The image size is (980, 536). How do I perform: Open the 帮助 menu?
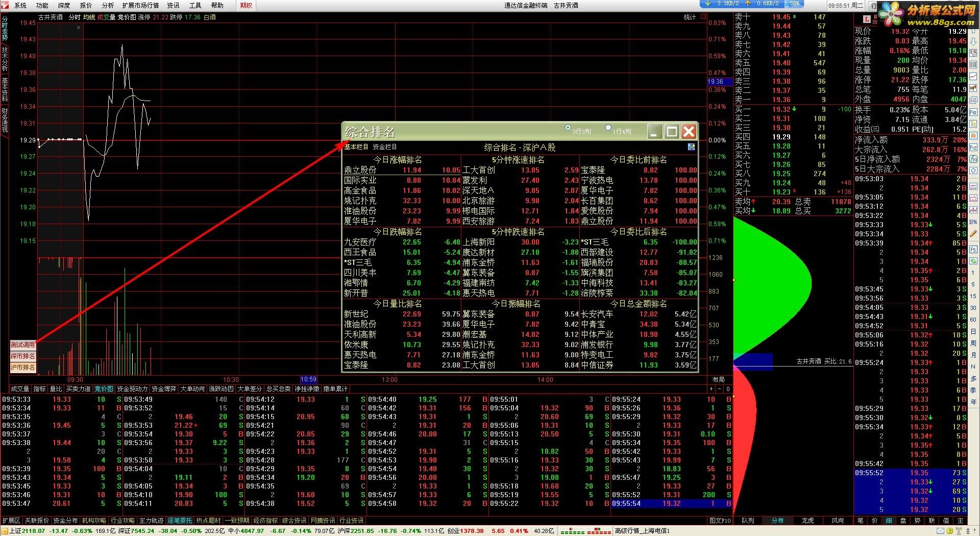pyautogui.click(x=217, y=5)
